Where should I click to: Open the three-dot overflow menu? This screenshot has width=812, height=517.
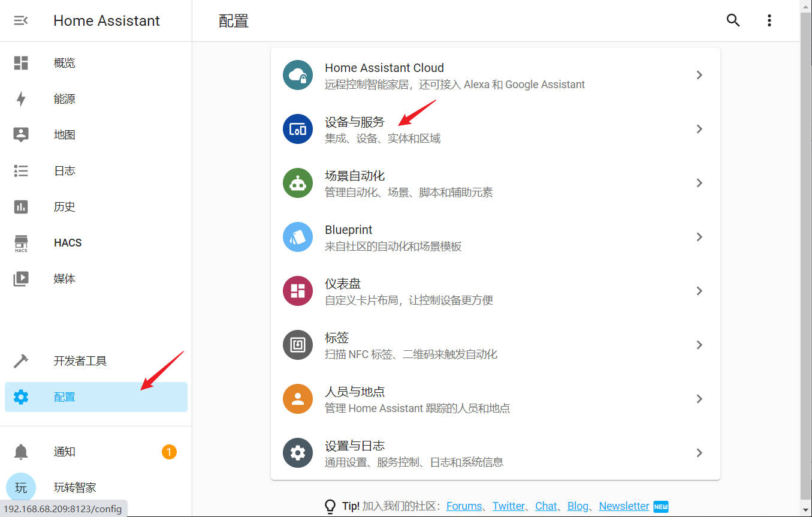point(769,20)
